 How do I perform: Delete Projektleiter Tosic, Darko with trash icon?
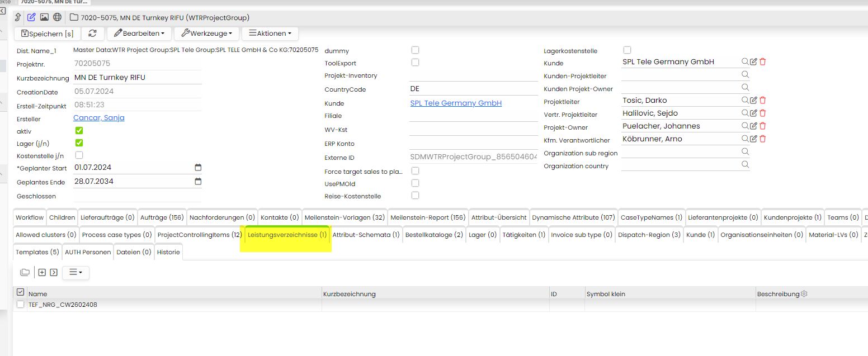point(762,100)
